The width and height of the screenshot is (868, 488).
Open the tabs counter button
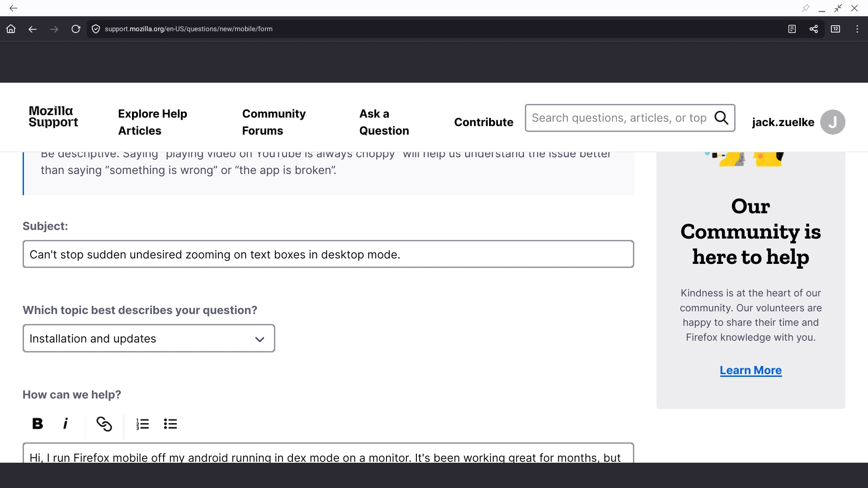pyautogui.click(x=835, y=29)
